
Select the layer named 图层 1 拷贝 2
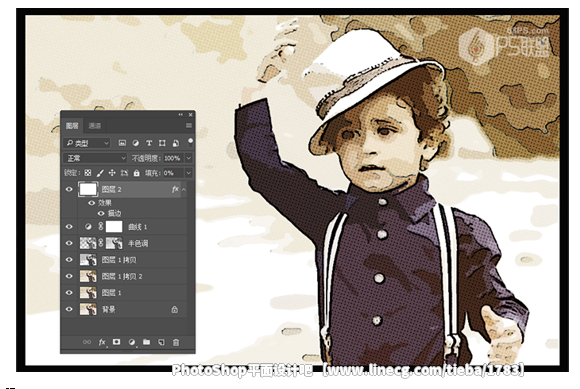(122, 276)
